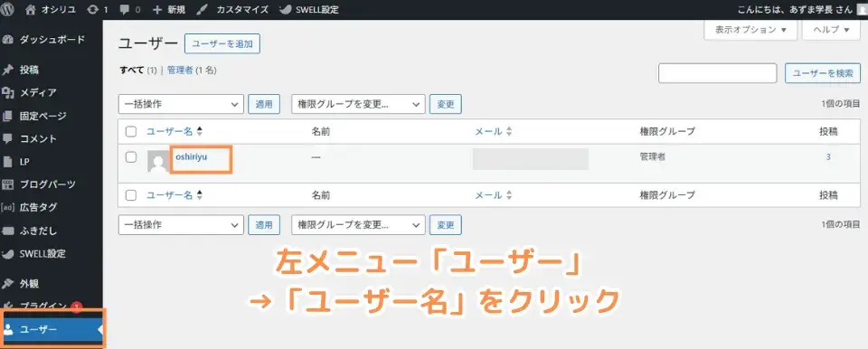Open the top 権限グループを変更 dropdown
Viewport: 868px width, 349px height.
pos(358,104)
